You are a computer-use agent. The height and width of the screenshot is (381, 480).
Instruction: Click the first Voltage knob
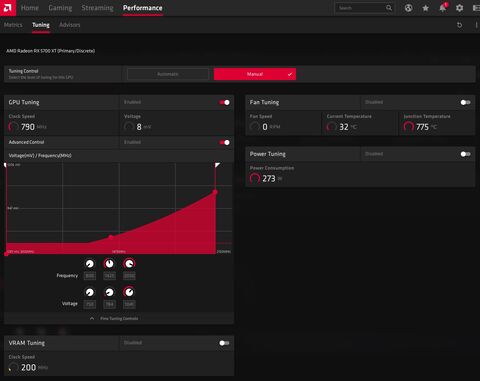pyautogui.click(x=90, y=292)
